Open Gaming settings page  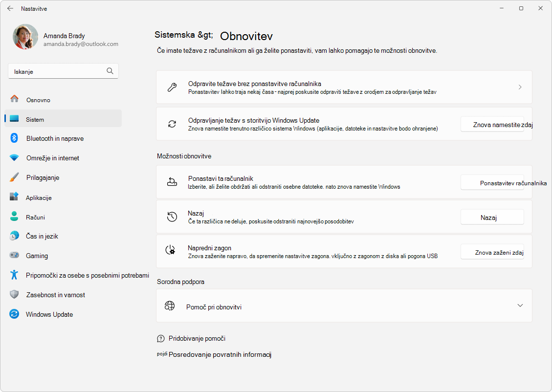pyautogui.click(x=63, y=256)
